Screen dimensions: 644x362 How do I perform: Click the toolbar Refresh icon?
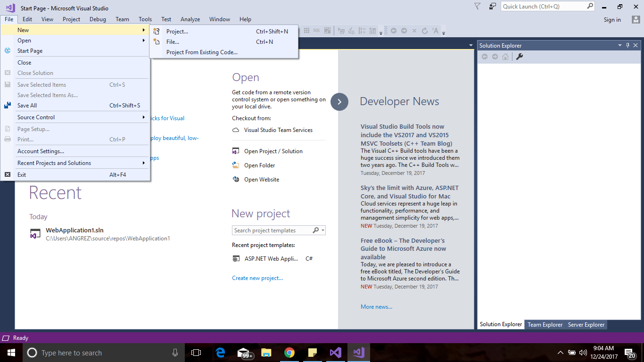coord(425,31)
